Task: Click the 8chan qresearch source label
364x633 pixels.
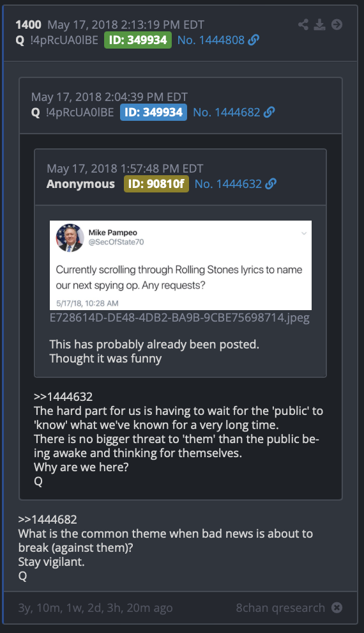Action: [x=280, y=607]
